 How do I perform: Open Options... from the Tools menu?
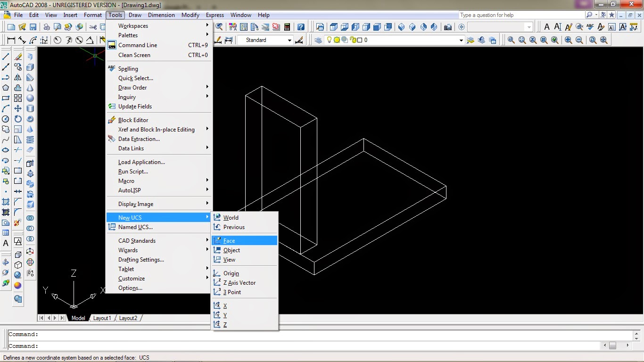(130, 288)
